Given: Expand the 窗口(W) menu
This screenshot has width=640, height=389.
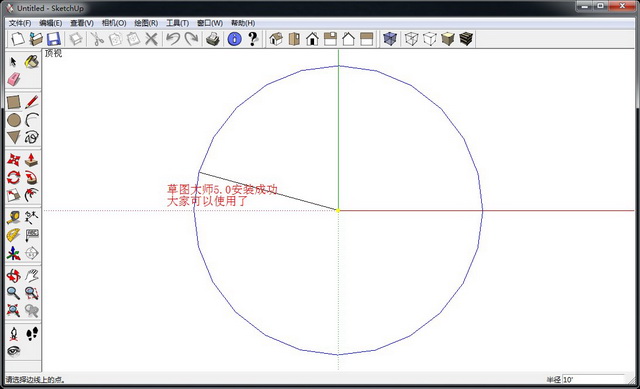Looking at the screenshot, I should point(210,23).
